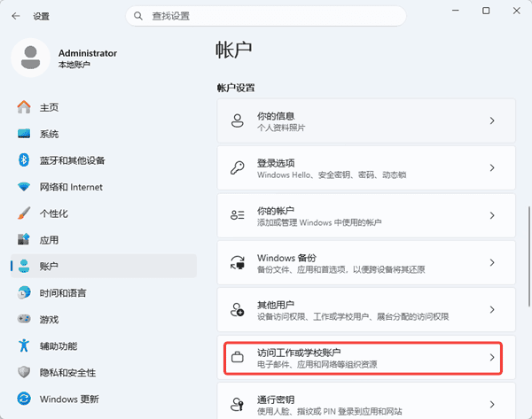532x419 pixels.
Task: Open 访问工作或学校账户 title
Action: (299, 353)
